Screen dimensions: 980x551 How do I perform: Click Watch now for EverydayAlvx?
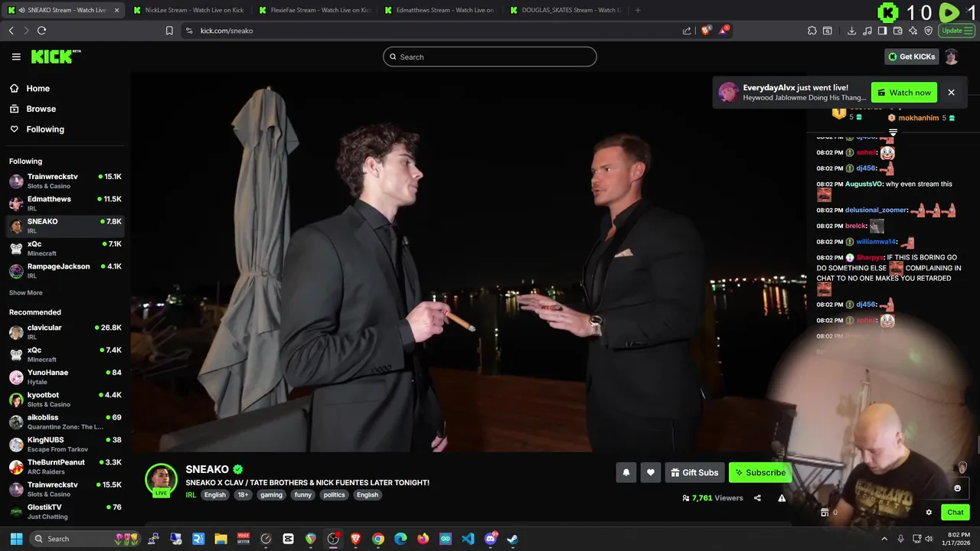(903, 93)
